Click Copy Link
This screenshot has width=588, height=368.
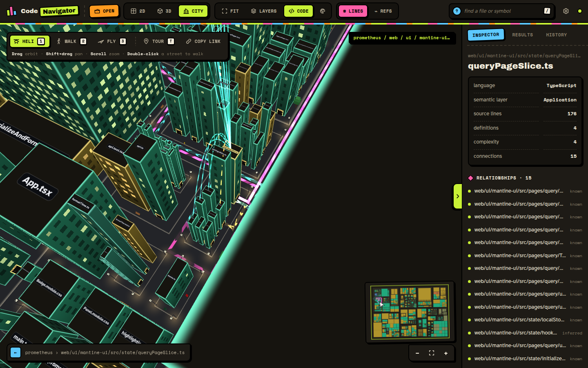click(203, 41)
